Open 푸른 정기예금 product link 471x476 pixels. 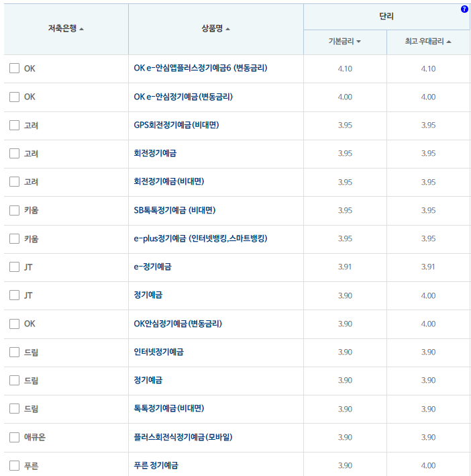point(156,465)
